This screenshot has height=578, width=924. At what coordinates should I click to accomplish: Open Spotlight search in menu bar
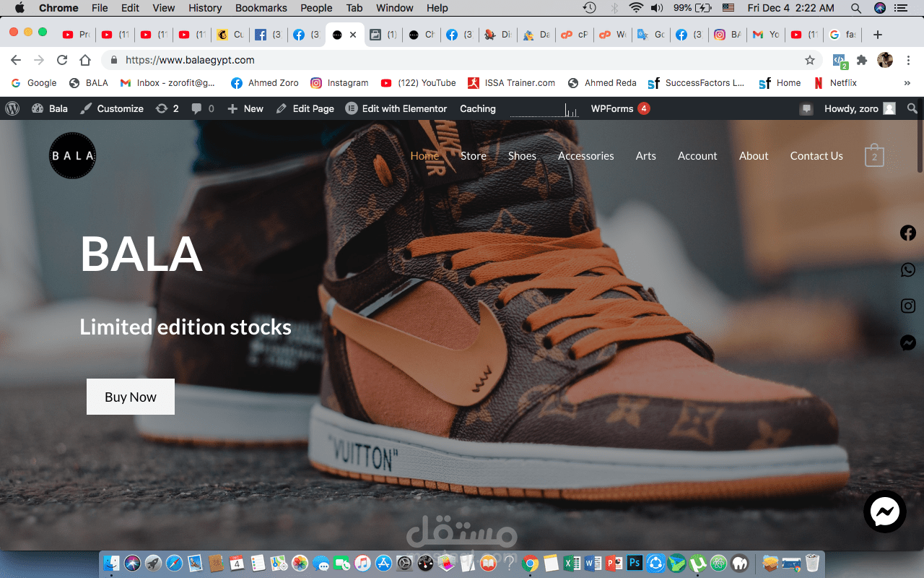click(855, 8)
